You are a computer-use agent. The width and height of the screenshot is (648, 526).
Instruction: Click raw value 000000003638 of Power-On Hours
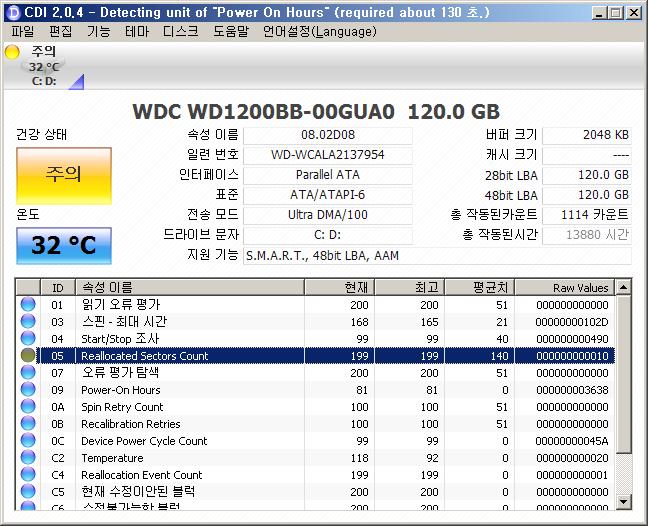point(572,390)
